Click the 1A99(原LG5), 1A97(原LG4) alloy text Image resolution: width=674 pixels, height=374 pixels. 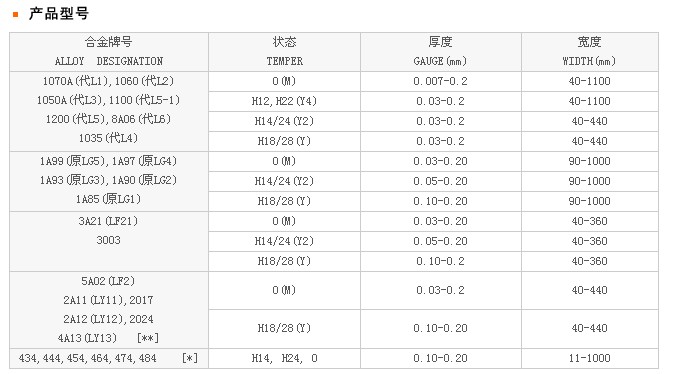pyautogui.click(x=108, y=161)
